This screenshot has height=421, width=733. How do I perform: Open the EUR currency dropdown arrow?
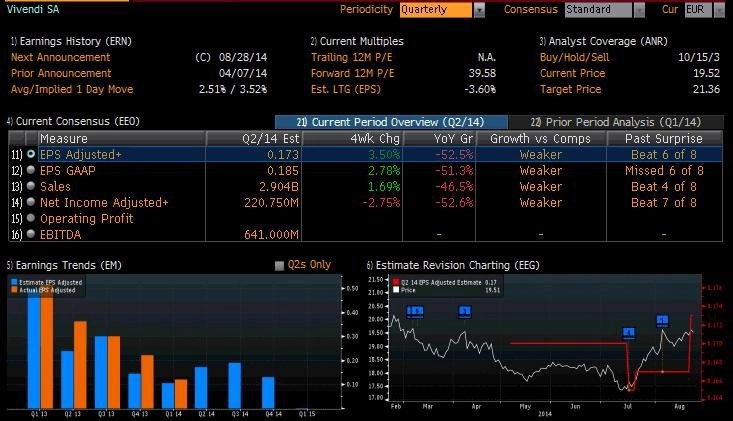(x=719, y=10)
